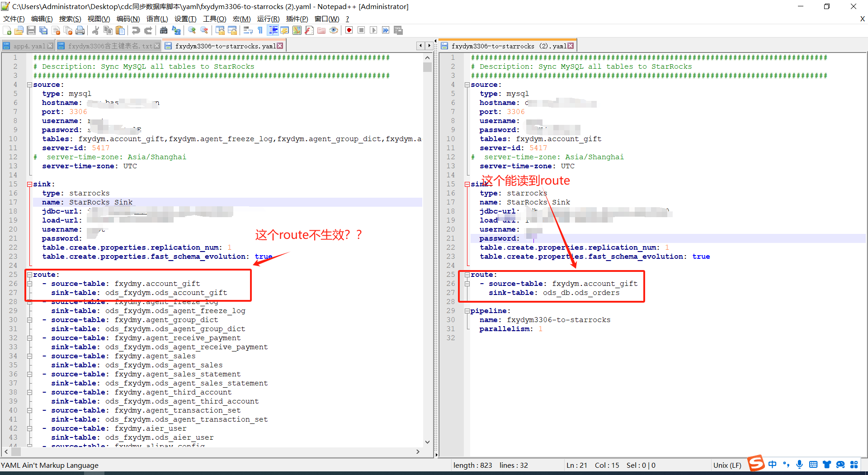The image size is (868, 475).
Task: Open Find with binoculars icon
Action: tap(164, 30)
